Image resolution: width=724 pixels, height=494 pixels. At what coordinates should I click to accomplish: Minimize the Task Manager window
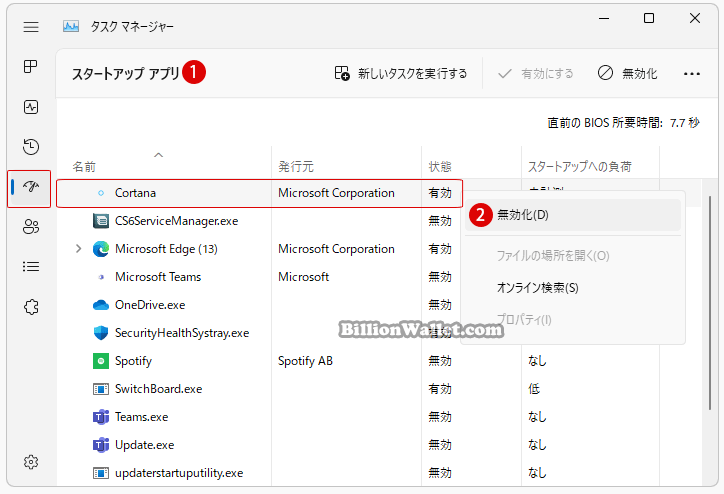[604, 18]
